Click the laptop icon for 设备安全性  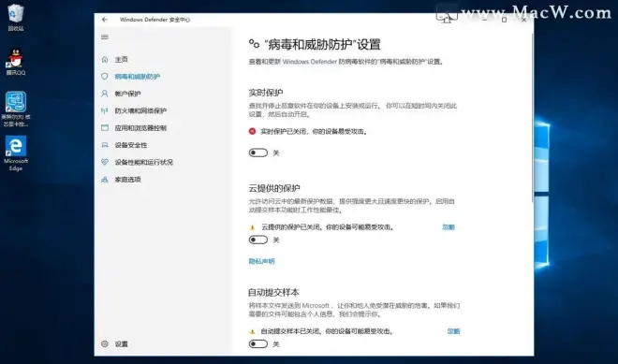(105, 145)
